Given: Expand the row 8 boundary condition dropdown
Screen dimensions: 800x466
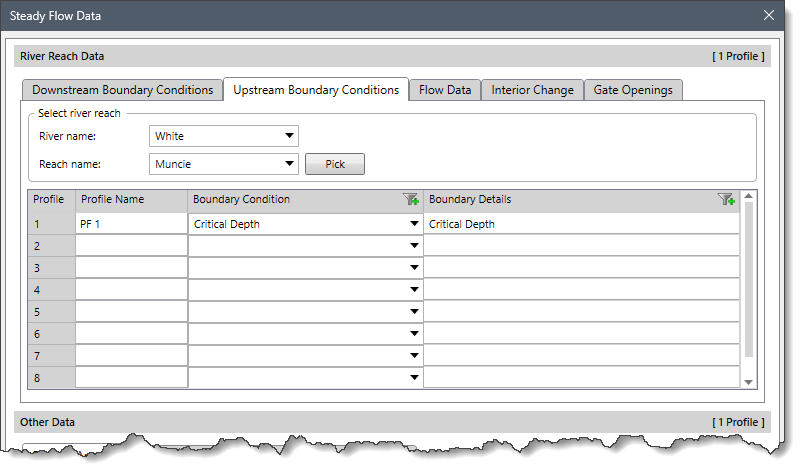Looking at the screenshot, I should [413, 378].
